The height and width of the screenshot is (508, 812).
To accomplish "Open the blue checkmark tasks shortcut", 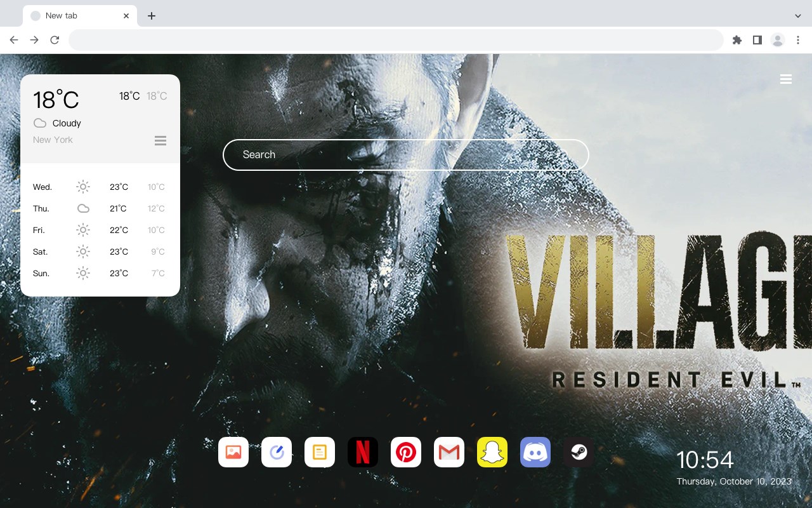I will coord(277,452).
